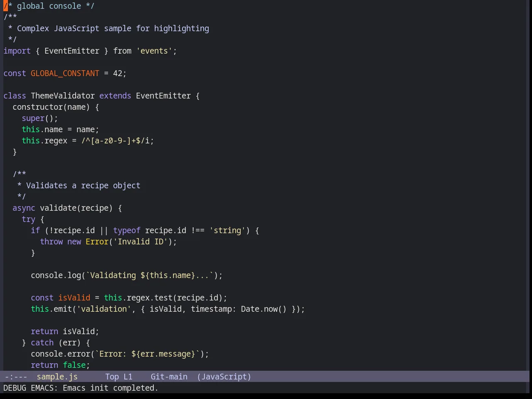Image resolution: width=532 pixels, height=399 pixels.
Task: Click the 'string' literal
Action: coord(227,230)
